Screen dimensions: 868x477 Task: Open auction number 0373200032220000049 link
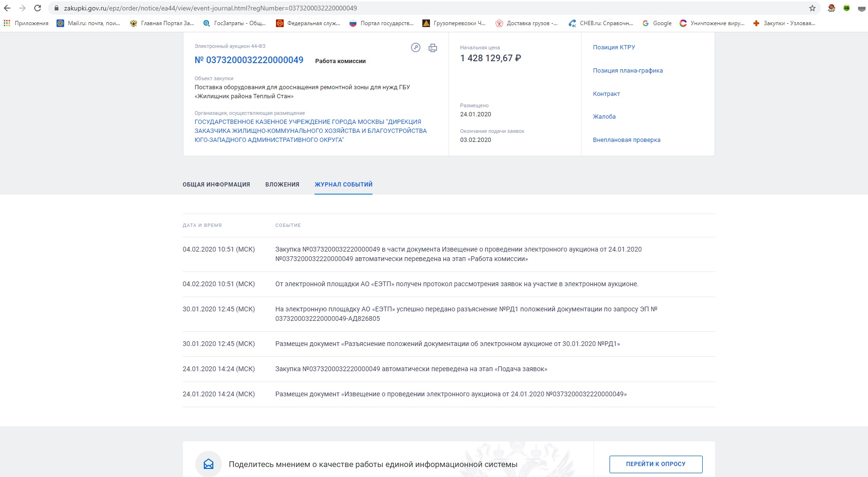pyautogui.click(x=249, y=60)
